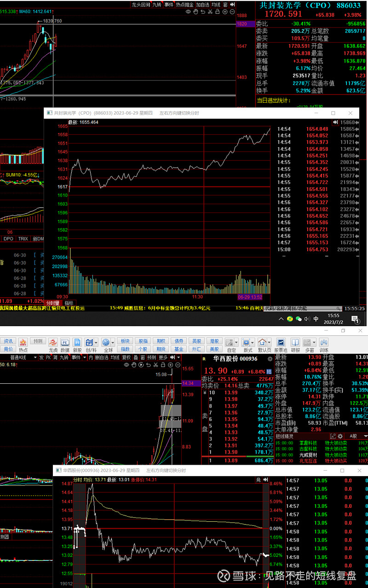Click the volume speaker tray icon

click(307, 318)
